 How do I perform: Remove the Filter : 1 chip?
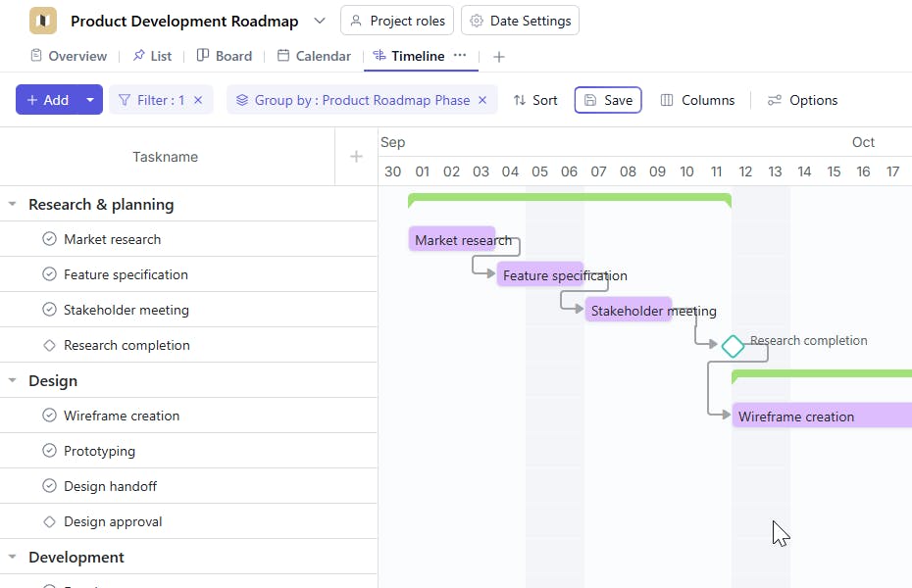pyautogui.click(x=198, y=100)
